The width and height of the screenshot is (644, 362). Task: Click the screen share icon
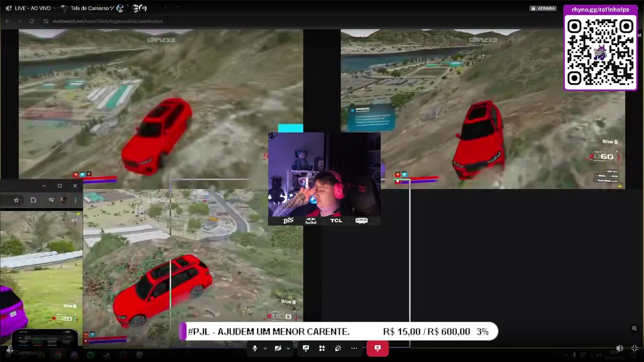pos(306,348)
